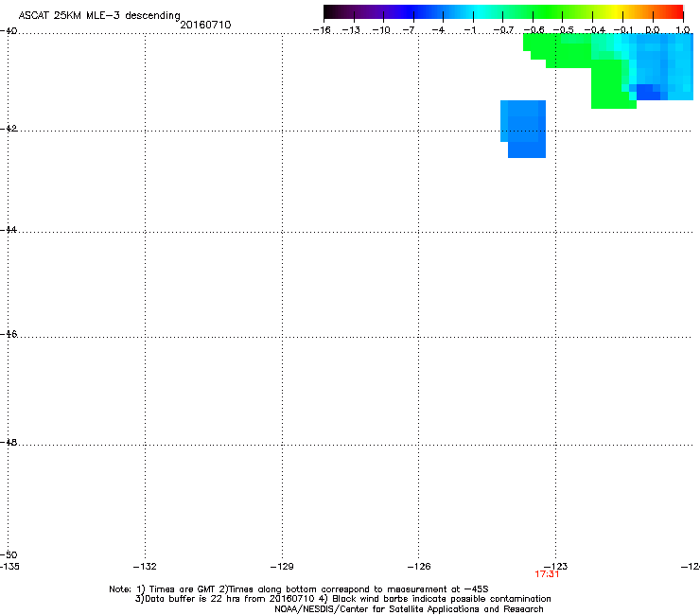Click the latitude label -48
Viewport: 700px width, 615px height.
click(x=9, y=442)
